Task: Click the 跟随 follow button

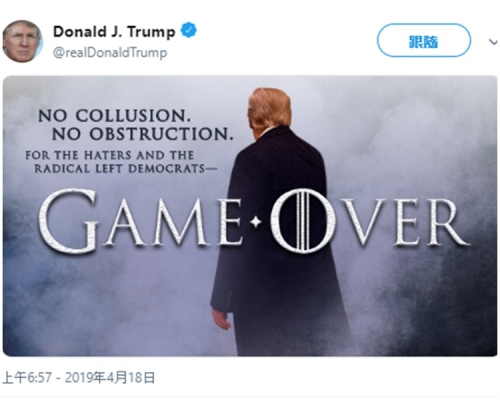Action: (x=424, y=40)
